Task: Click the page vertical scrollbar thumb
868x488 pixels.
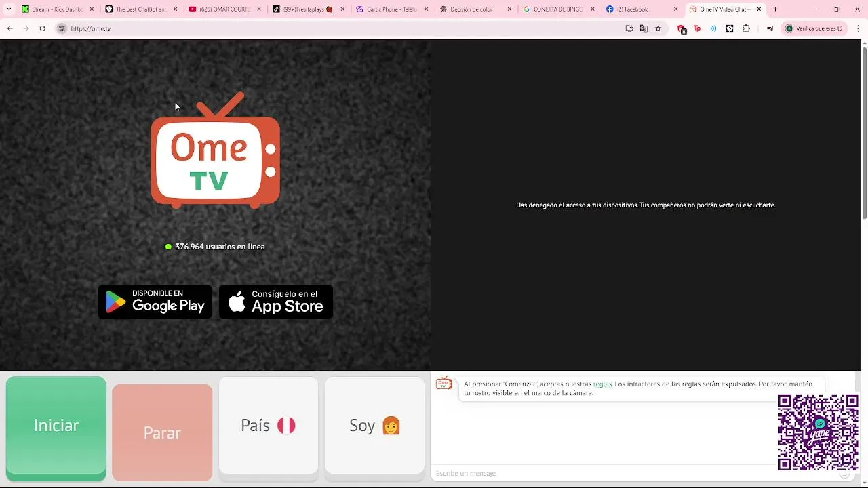Action: 864,133
